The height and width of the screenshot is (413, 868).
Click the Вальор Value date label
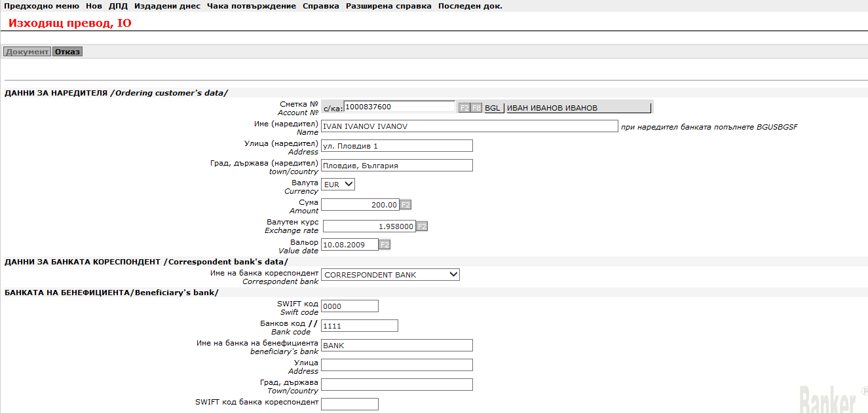297,246
